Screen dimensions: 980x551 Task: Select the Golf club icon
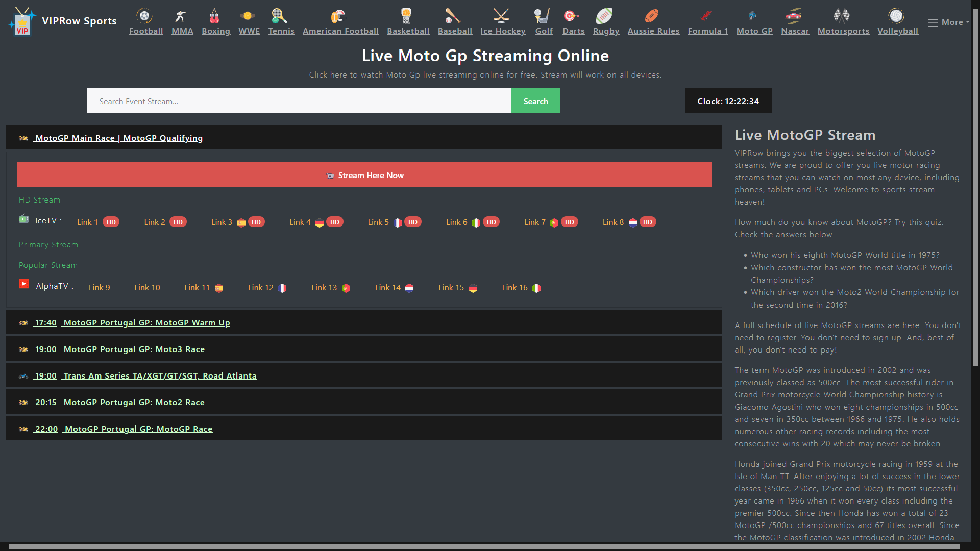coord(542,16)
